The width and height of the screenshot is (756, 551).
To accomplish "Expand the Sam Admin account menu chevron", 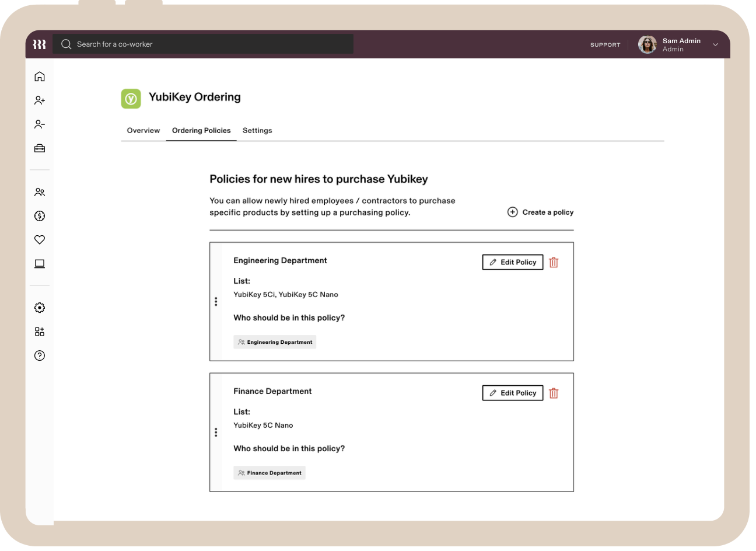I will [x=715, y=45].
